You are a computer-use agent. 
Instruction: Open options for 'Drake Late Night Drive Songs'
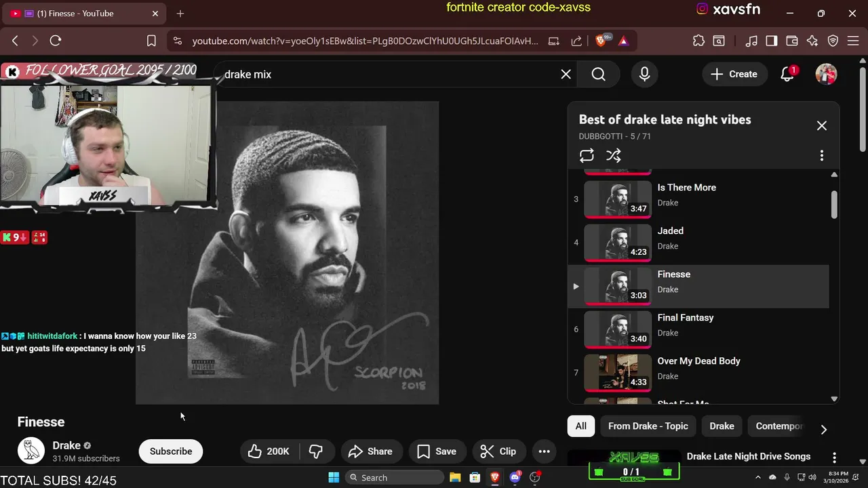pos(834,457)
